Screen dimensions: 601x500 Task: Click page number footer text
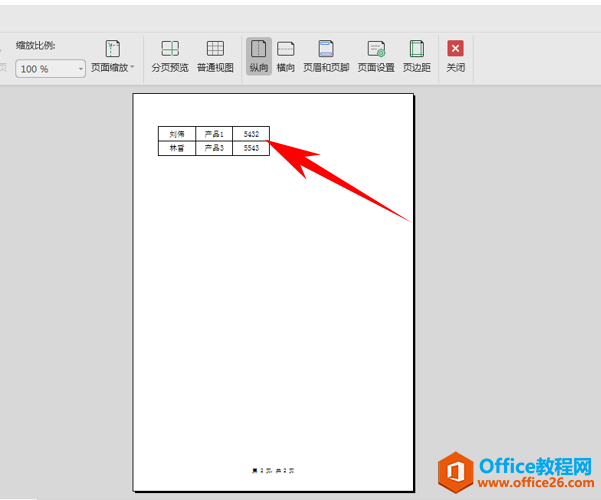click(x=273, y=470)
